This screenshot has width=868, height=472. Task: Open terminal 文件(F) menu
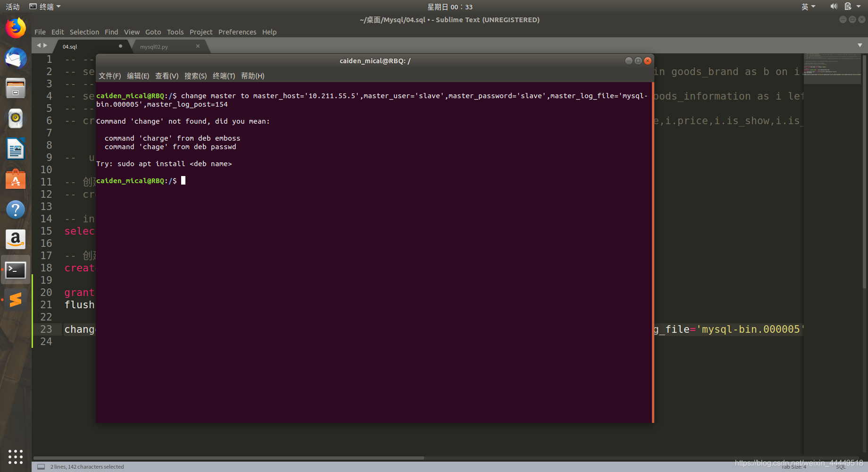coord(109,76)
